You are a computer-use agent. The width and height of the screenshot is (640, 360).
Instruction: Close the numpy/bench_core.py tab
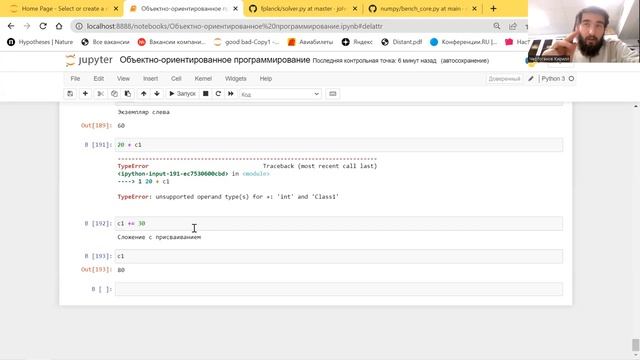click(474, 9)
